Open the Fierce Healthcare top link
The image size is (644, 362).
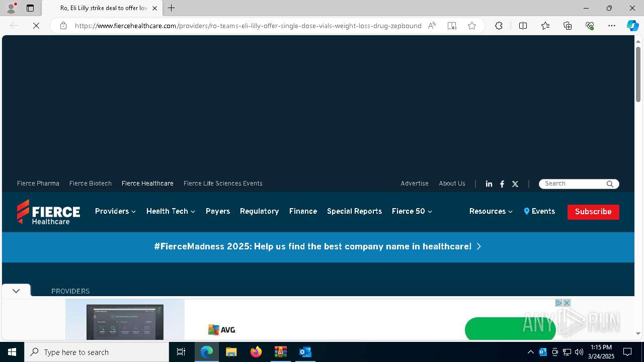[x=147, y=184]
